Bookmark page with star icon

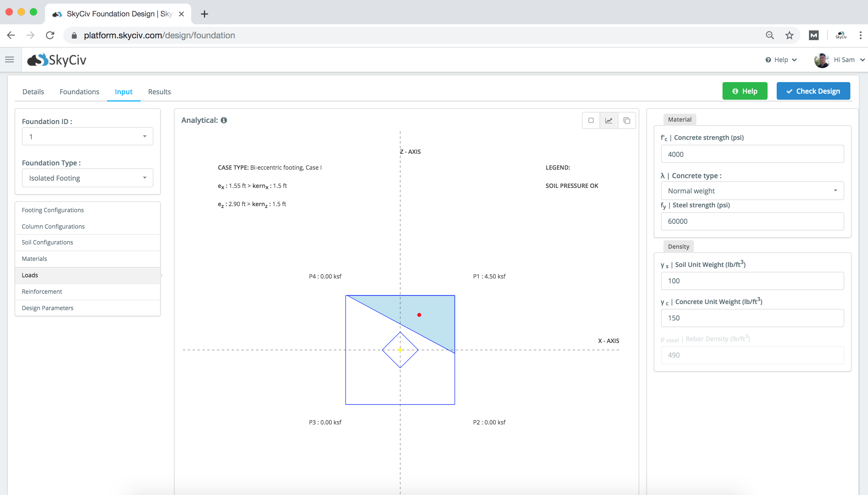[x=789, y=35]
